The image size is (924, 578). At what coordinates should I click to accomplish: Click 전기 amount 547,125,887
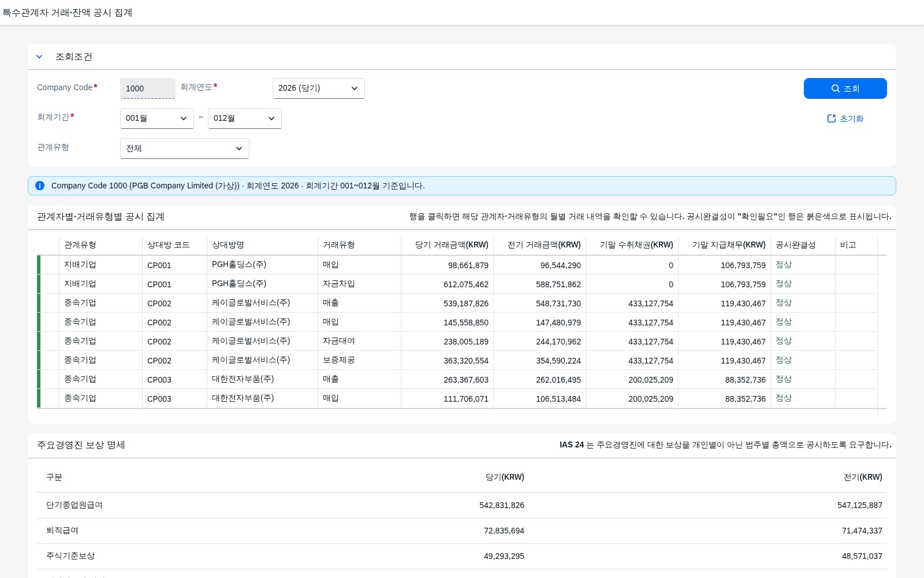pos(859,505)
